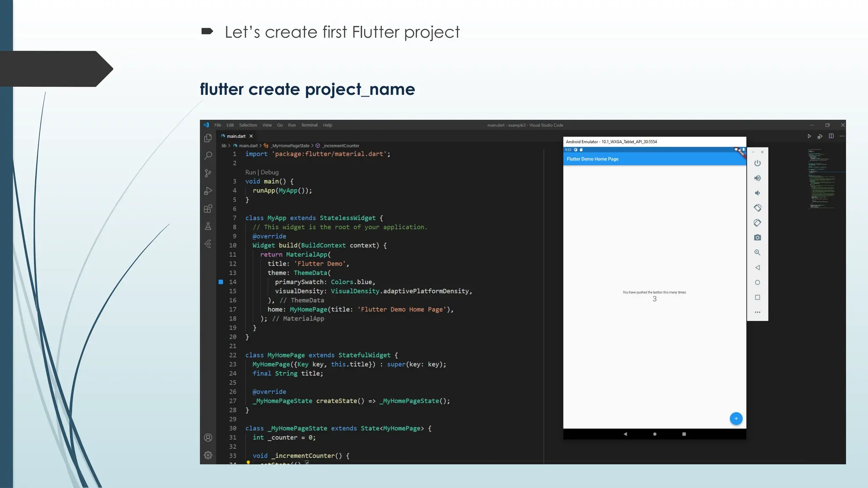The width and height of the screenshot is (868, 488).
Task: Click main.dart in the breadcrumb
Action: click(248, 145)
